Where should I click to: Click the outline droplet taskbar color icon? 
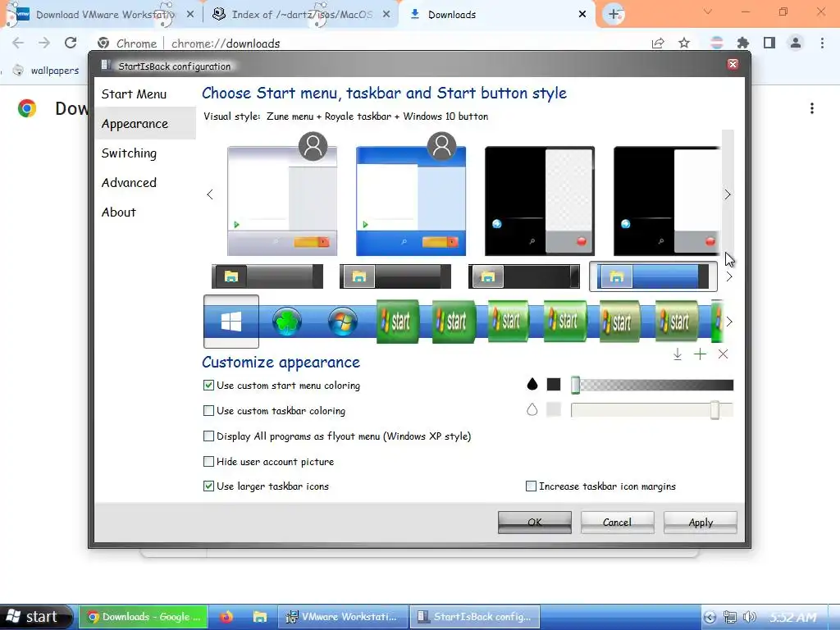[x=532, y=410]
